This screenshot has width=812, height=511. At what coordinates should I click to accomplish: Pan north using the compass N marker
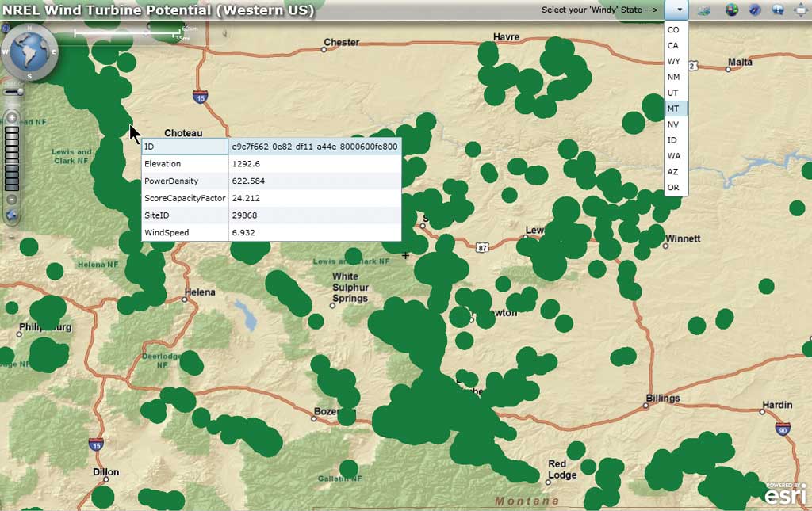(29, 28)
